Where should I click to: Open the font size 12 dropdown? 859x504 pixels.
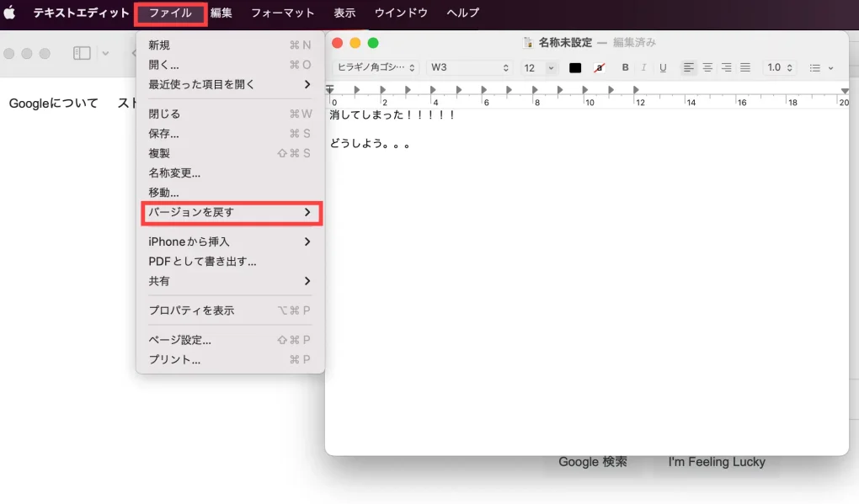tap(538, 68)
